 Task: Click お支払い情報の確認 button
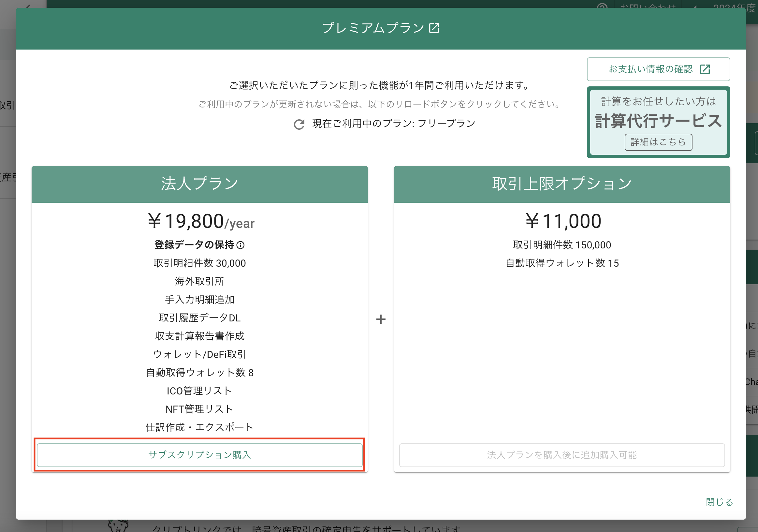658,69
